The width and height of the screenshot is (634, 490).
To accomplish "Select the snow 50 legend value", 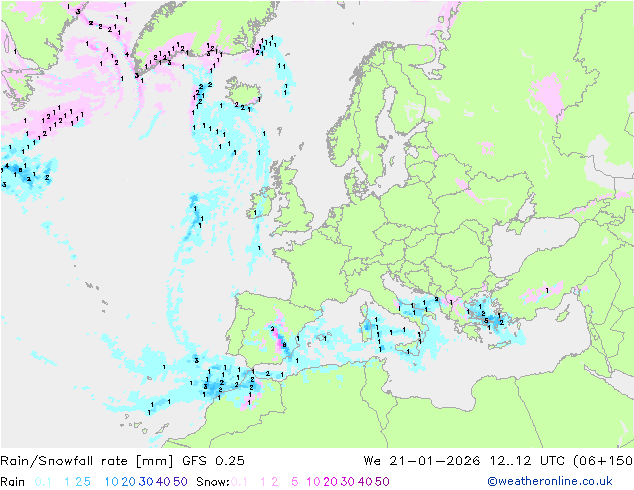I will click(382, 482).
